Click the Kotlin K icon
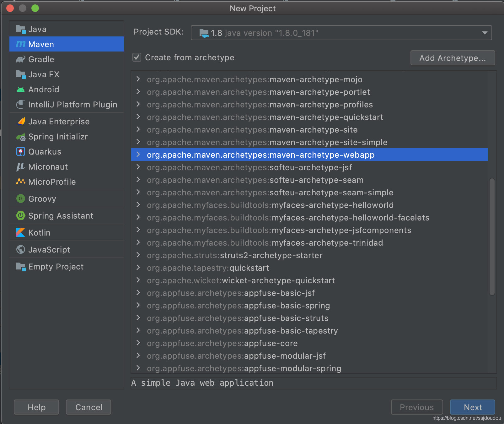This screenshot has height=424, width=504. coord(21,232)
